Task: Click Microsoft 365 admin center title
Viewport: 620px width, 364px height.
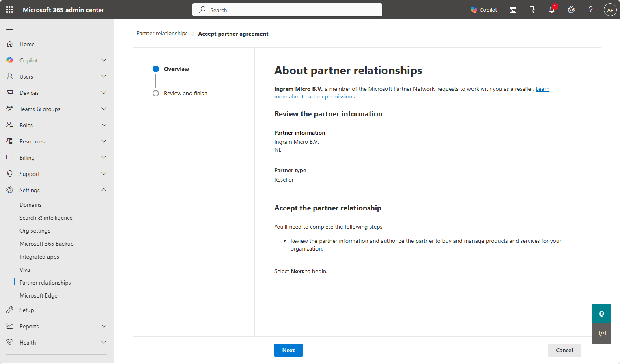Action: [63, 10]
